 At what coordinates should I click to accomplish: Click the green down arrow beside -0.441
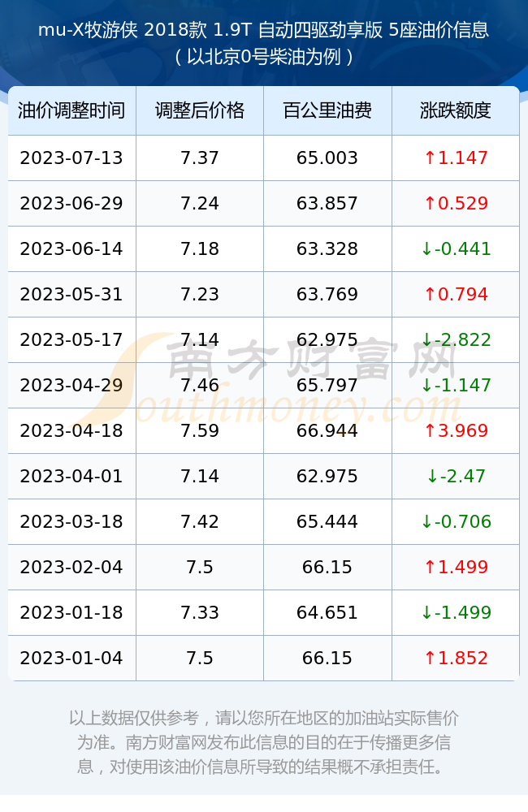coord(426,248)
